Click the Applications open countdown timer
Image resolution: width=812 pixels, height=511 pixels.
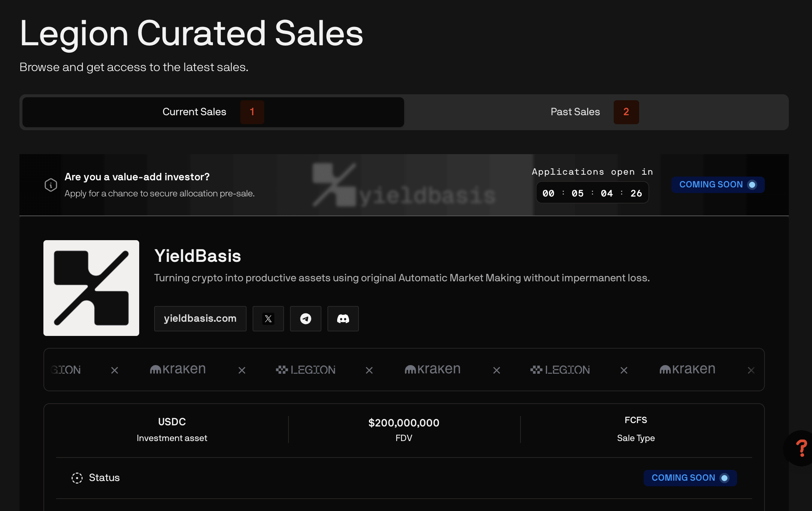click(x=592, y=193)
